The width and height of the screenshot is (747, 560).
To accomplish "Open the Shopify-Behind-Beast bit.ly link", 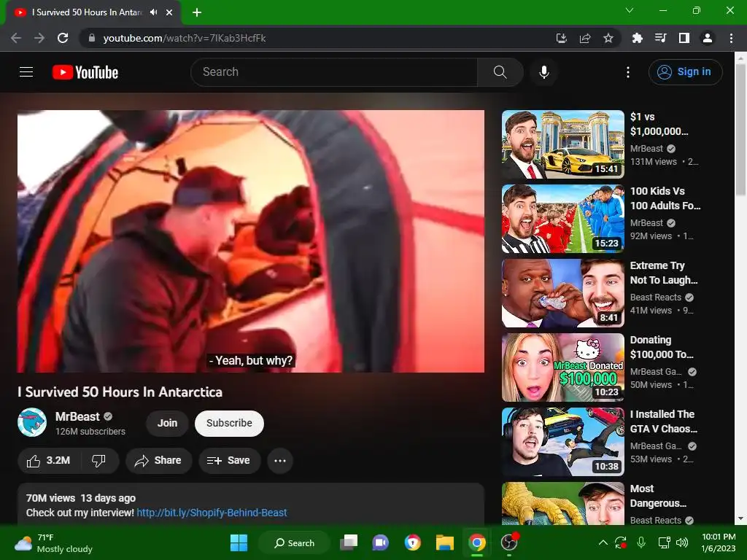I will tap(212, 513).
